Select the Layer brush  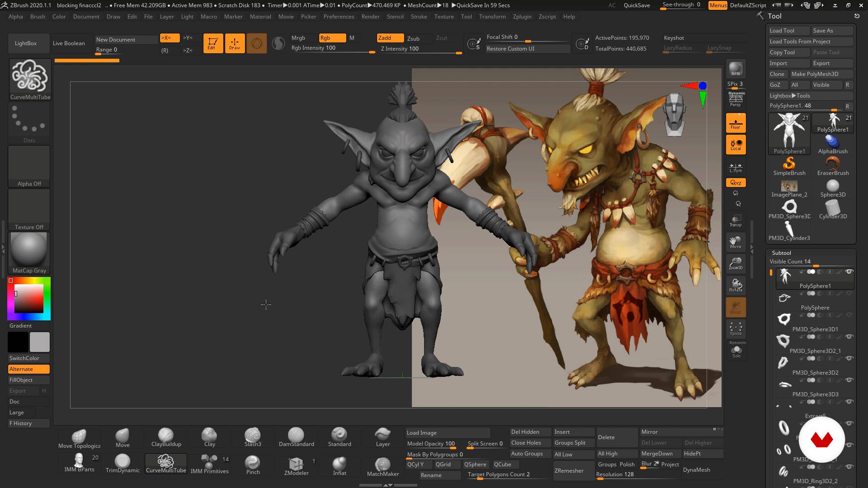(383, 437)
